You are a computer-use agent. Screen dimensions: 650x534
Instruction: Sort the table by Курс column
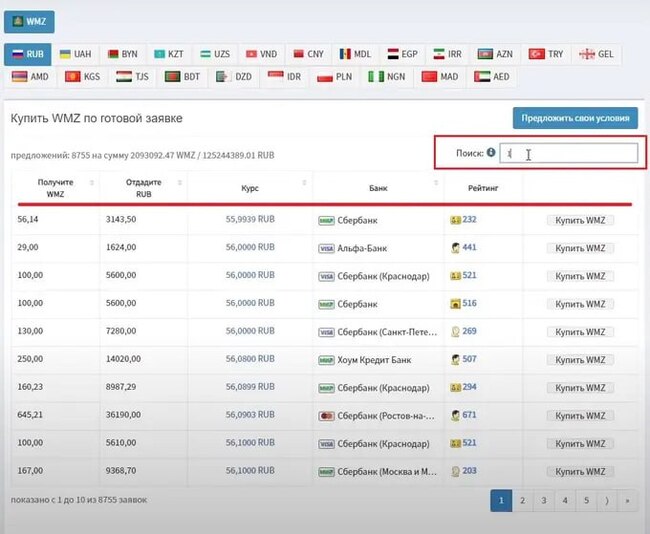[x=250, y=187]
